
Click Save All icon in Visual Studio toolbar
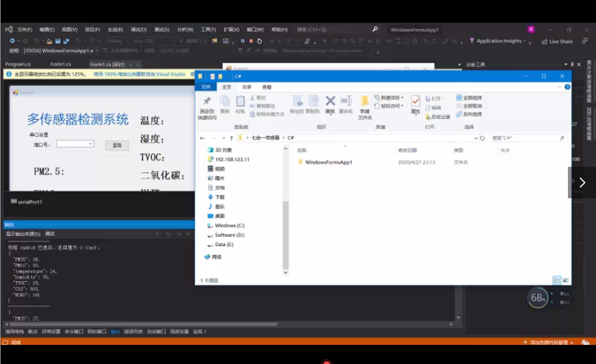66,40
